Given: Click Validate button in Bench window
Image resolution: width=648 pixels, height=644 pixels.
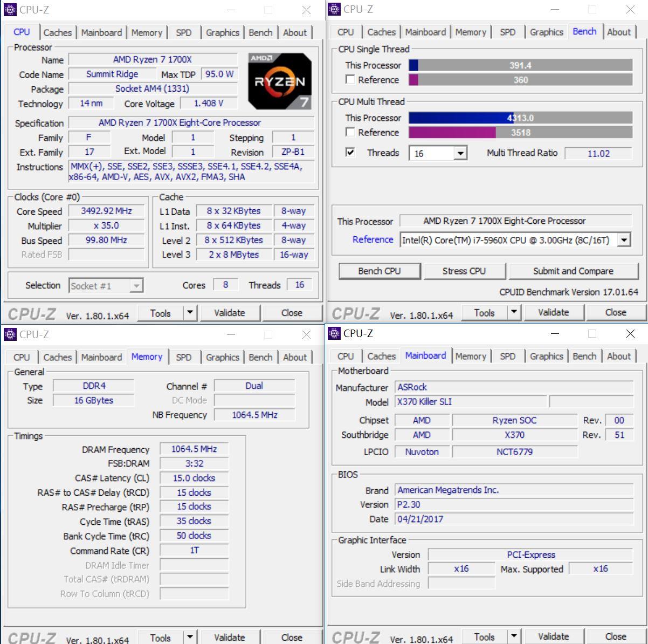Looking at the screenshot, I should pyautogui.click(x=554, y=312).
